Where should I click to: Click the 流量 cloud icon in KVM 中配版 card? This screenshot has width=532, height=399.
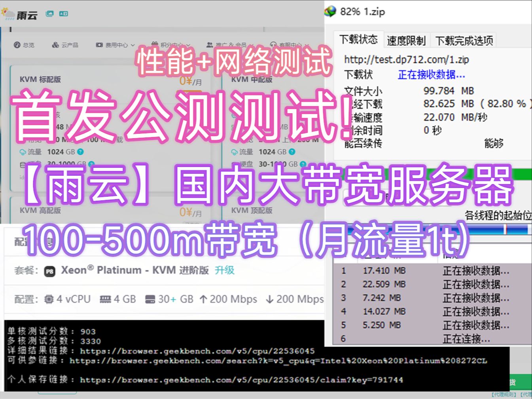(x=235, y=152)
